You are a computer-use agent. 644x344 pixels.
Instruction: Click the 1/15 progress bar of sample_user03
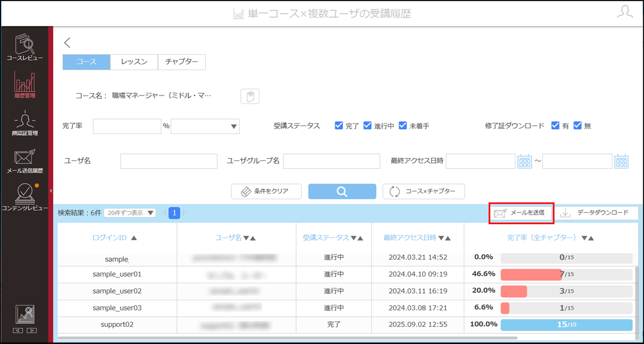567,308
